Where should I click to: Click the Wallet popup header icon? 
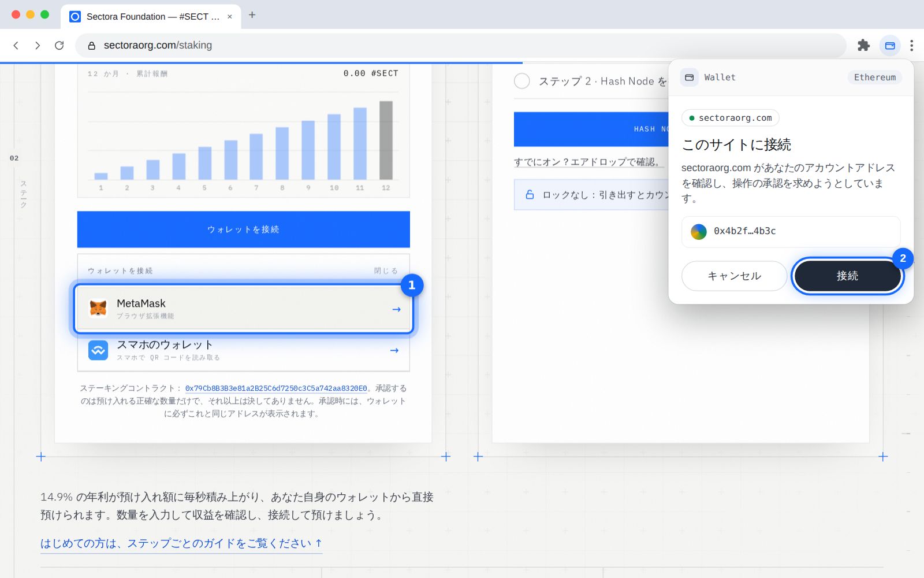[x=689, y=77]
